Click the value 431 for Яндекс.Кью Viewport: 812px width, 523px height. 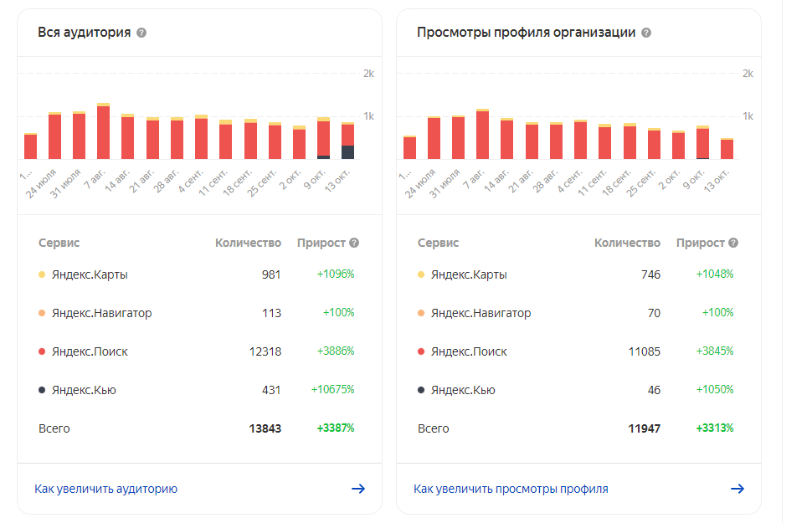tap(271, 390)
